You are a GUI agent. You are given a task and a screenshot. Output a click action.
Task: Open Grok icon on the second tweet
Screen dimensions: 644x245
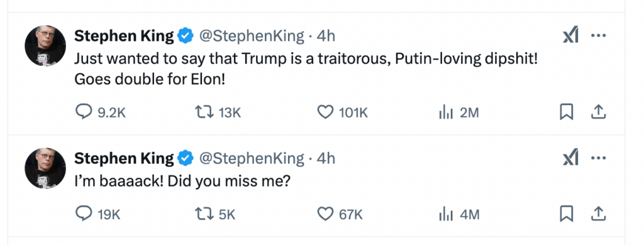[570, 158]
